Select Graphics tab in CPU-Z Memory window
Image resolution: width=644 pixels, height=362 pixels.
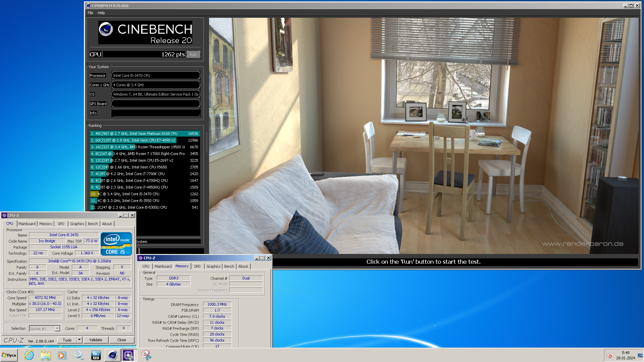point(213,266)
